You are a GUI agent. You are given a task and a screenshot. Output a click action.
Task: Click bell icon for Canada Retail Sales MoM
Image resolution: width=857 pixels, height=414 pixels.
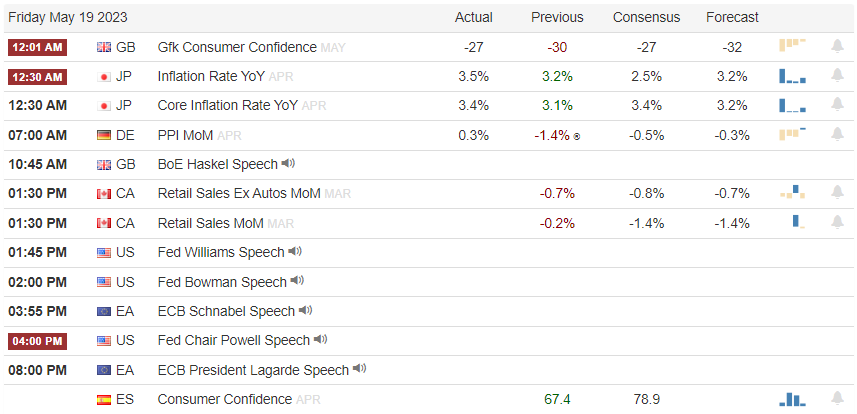coord(837,222)
